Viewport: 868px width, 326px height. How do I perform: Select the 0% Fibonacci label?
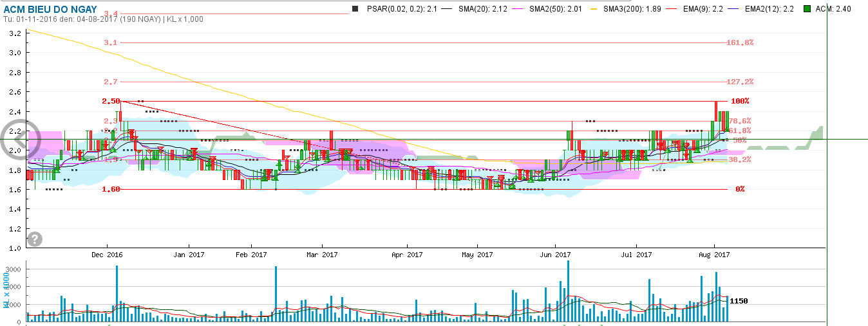(740, 189)
